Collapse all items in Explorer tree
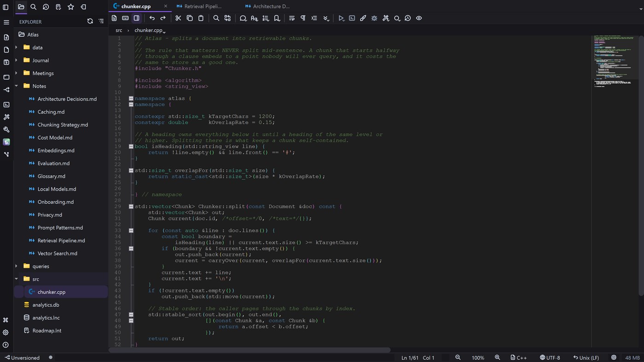644x362 pixels. click(x=101, y=21)
